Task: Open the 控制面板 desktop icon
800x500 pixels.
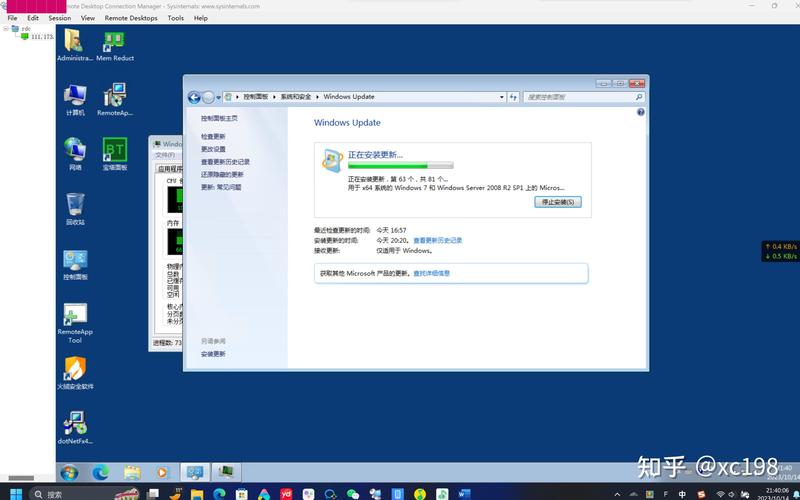Action: pos(75,265)
